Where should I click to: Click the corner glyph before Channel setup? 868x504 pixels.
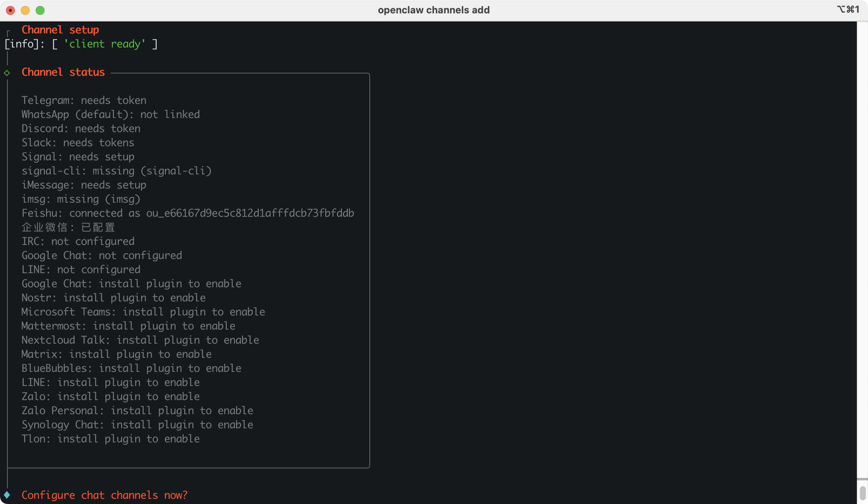(8, 33)
